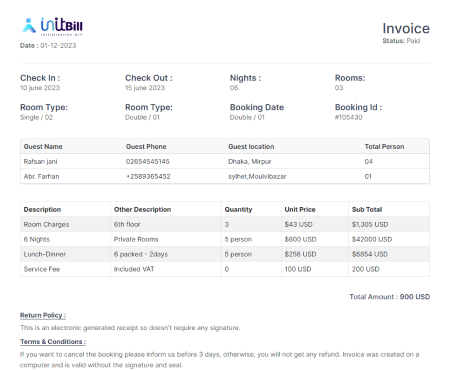The width and height of the screenshot is (450, 370).
Task: Click the invoice date 01-12-2023
Action: (x=58, y=46)
